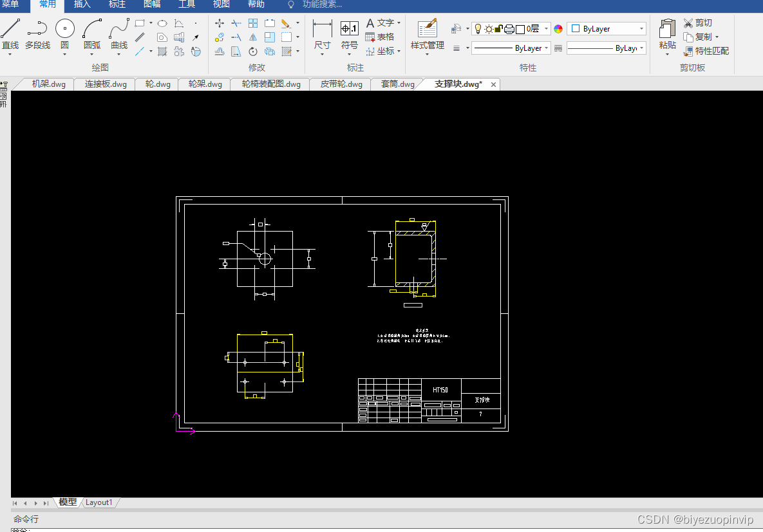Select the 曲线 spline curve tool

pyautogui.click(x=119, y=33)
